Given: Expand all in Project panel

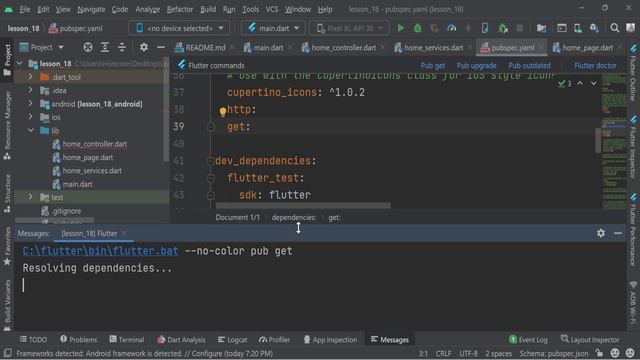Looking at the screenshot, I should coord(105,47).
